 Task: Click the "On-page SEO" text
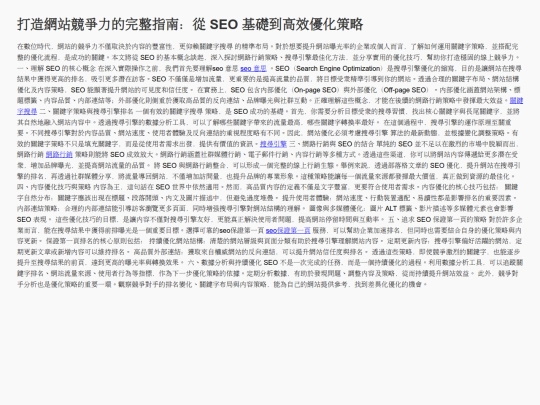[315, 90]
